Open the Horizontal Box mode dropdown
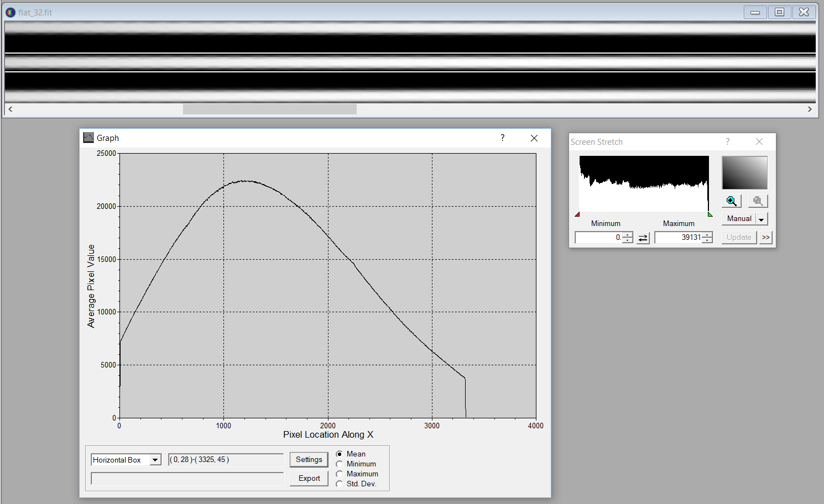Screen dimensions: 824x504 (x=155, y=460)
